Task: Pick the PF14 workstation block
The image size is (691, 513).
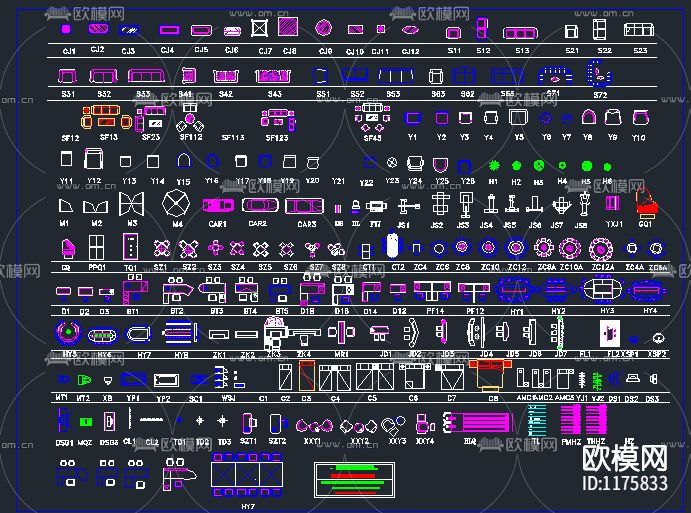Action: [432, 291]
